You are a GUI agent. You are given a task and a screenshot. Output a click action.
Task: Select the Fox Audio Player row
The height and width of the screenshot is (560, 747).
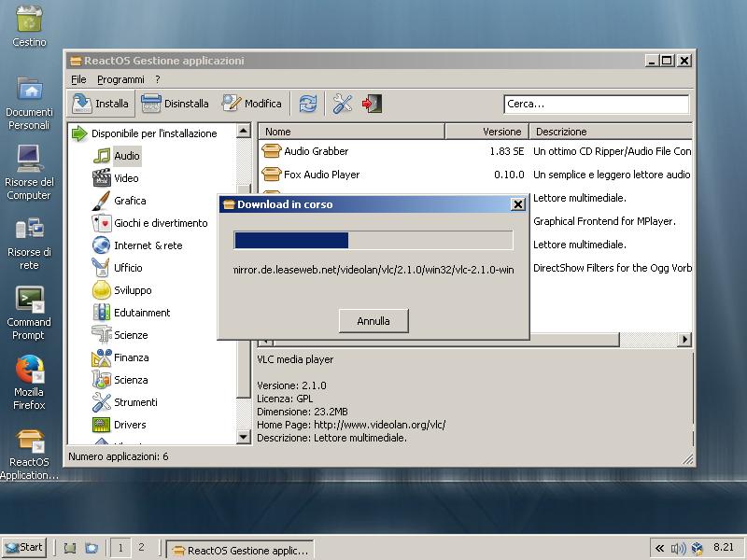[475, 175]
